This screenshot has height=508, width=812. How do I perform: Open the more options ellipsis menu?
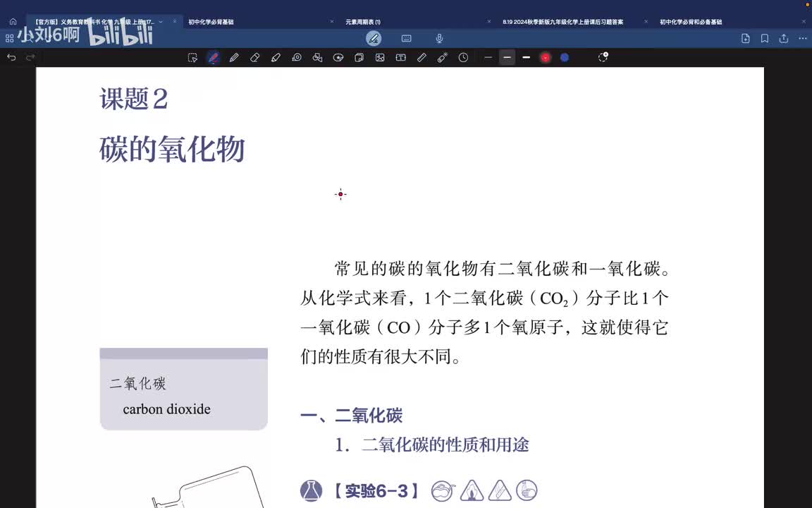803,38
